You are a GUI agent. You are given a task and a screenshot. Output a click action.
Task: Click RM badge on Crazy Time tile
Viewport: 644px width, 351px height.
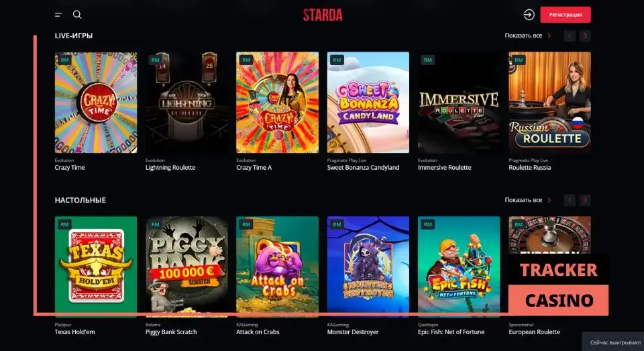(64, 60)
